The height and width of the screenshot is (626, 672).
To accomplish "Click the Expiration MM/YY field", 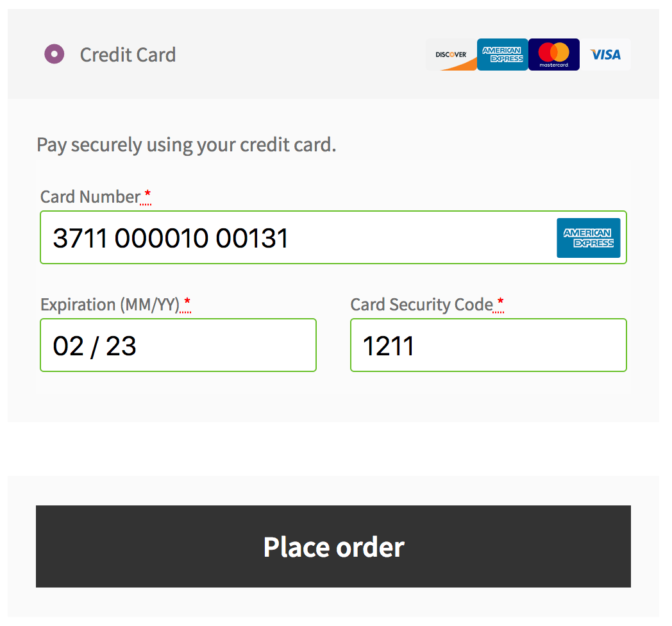I will click(178, 345).
